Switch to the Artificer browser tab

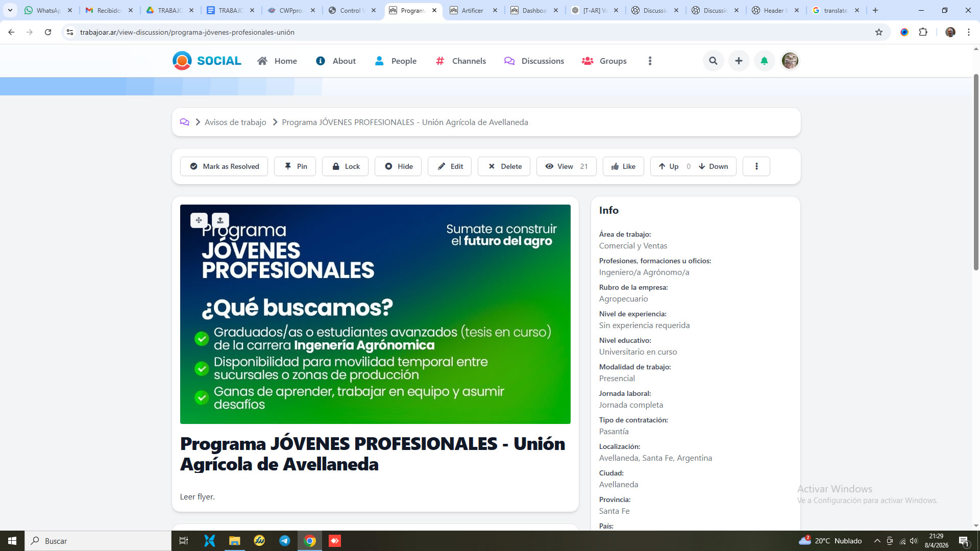coord(472,10)
